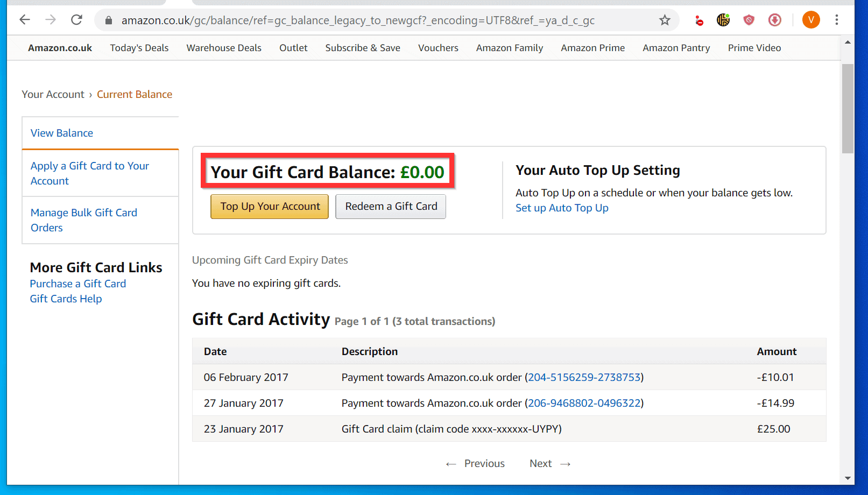The width and height of the screenshot is (868, 495).
Task: Open order 204-5156259-2738753 link
Action: pos(584,377)
